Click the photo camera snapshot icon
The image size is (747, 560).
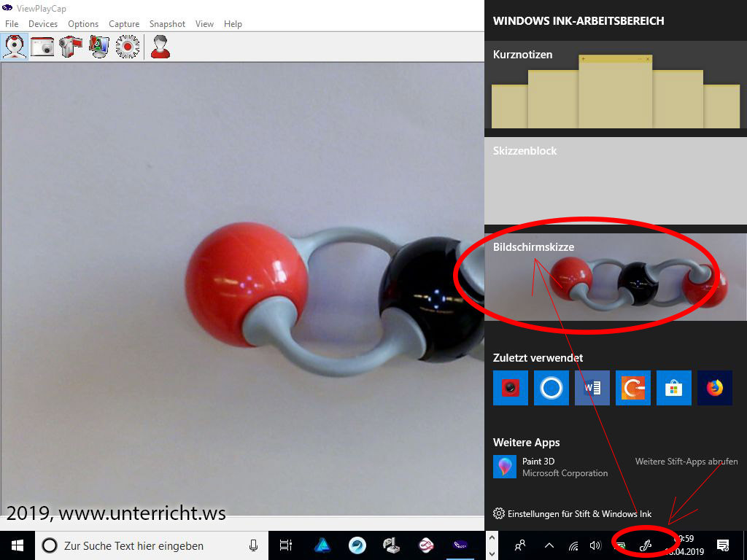(42, 47)
